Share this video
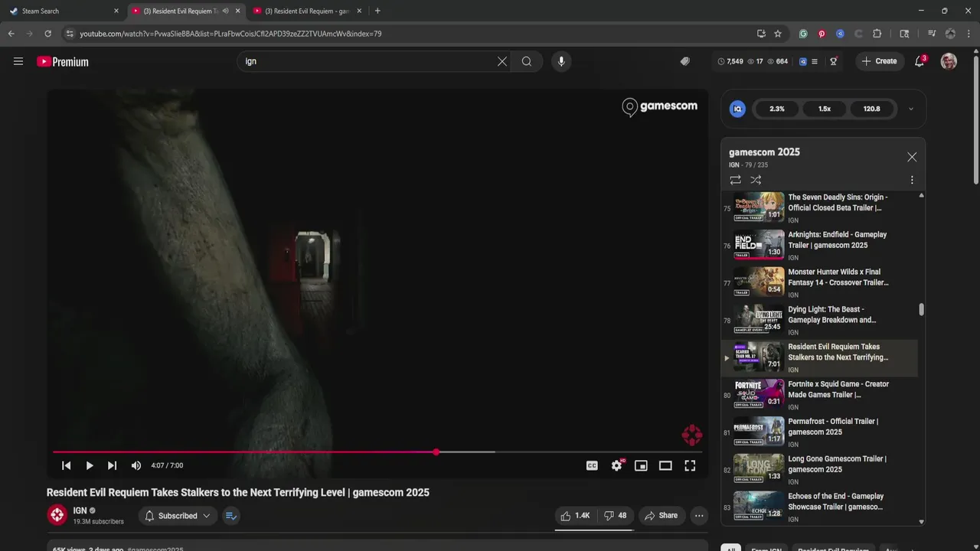This screenshot has height=551, width=980. click(661, 516)
